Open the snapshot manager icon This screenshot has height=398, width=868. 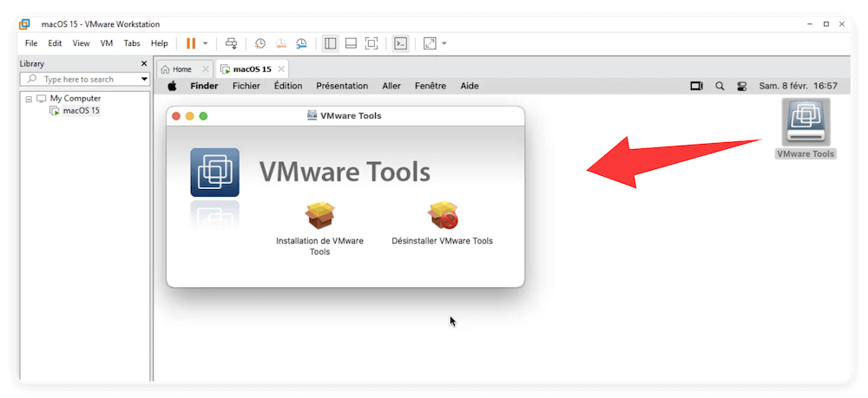(301, 43)
